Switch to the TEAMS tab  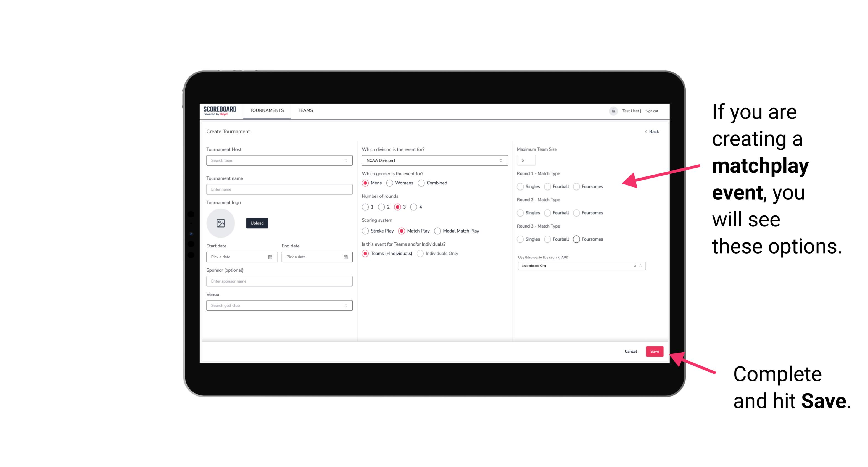pos(305,110)
